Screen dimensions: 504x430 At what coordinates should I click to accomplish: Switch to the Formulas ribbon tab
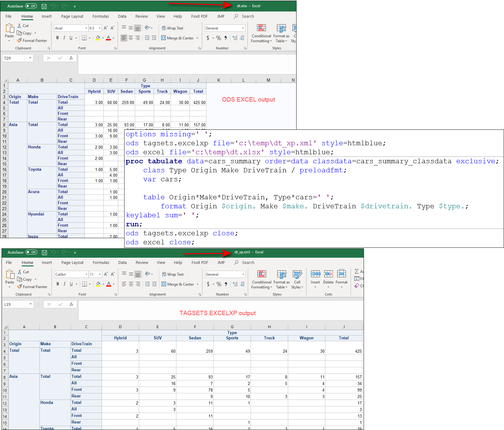click(101, 16)
